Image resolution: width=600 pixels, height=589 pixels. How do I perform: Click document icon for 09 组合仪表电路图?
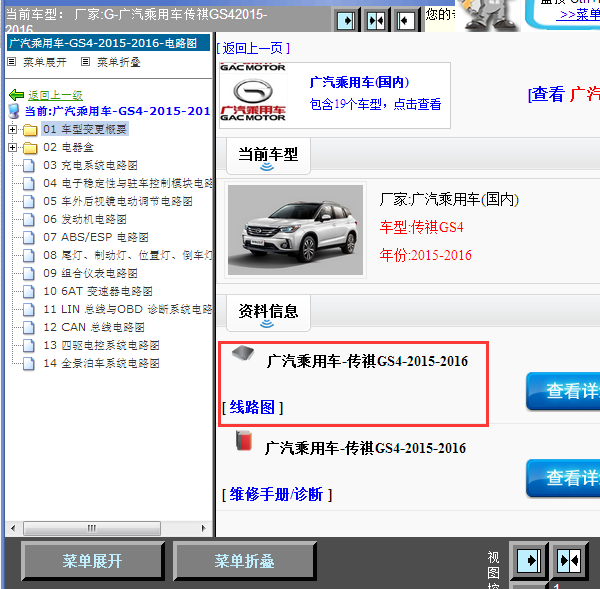tap(28, 274)
